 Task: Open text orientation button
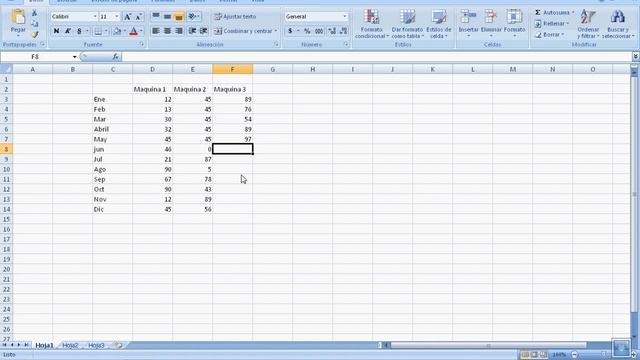[193, 17]
